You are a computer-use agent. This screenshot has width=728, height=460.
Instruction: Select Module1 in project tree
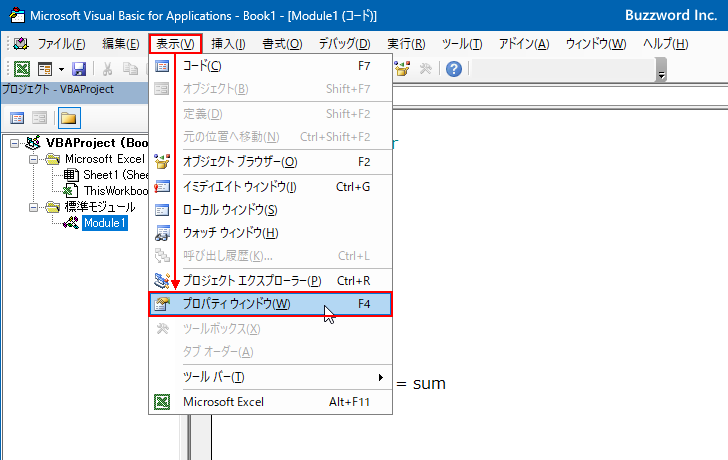(x=105, y=223)
